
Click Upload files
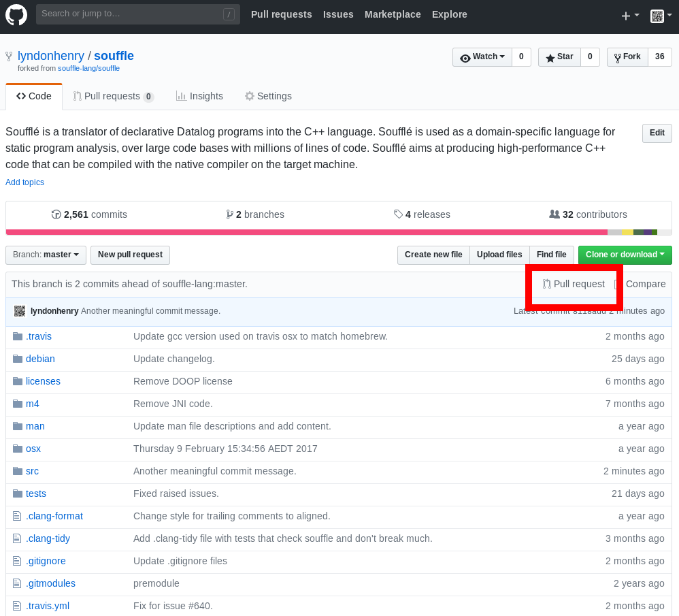pyautogui.click(x=499, y=255)
